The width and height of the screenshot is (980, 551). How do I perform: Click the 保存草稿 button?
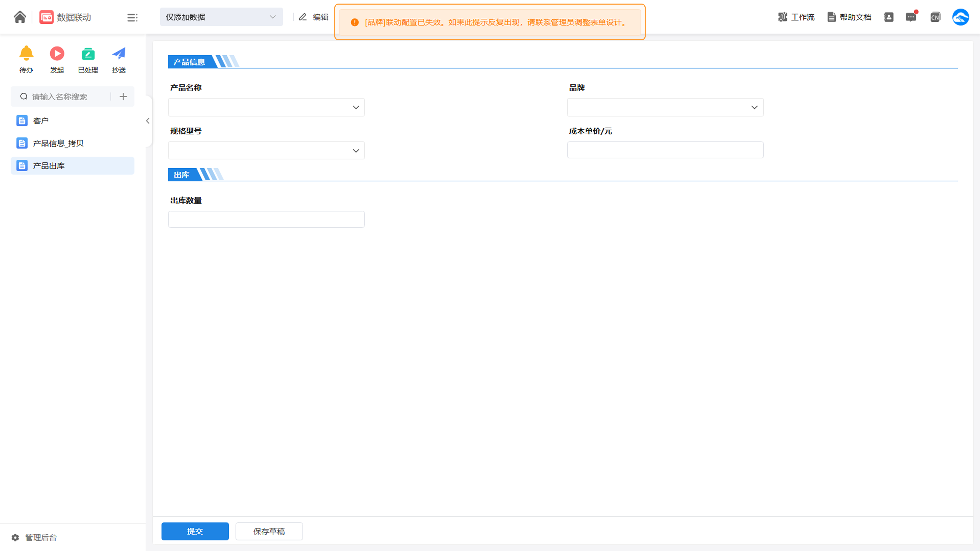click(x=269, y=531)
